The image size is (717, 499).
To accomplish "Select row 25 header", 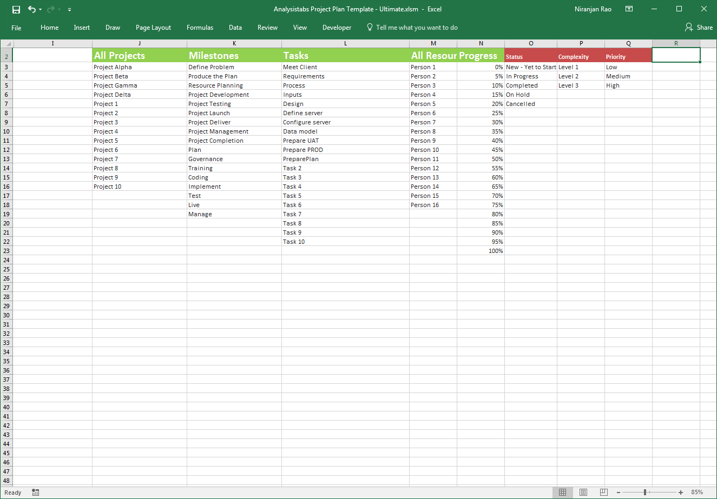I will click(x=6, y=269).
